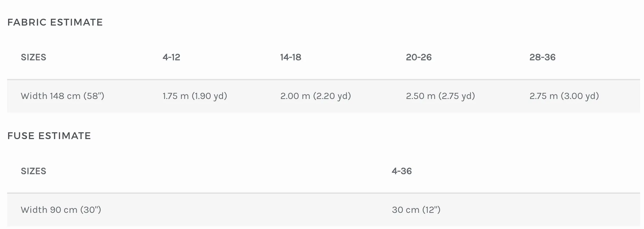The image size is (644, 229).
Task: Click the 1.75 m (1.90 yd) cell
Action: point(195,96)
